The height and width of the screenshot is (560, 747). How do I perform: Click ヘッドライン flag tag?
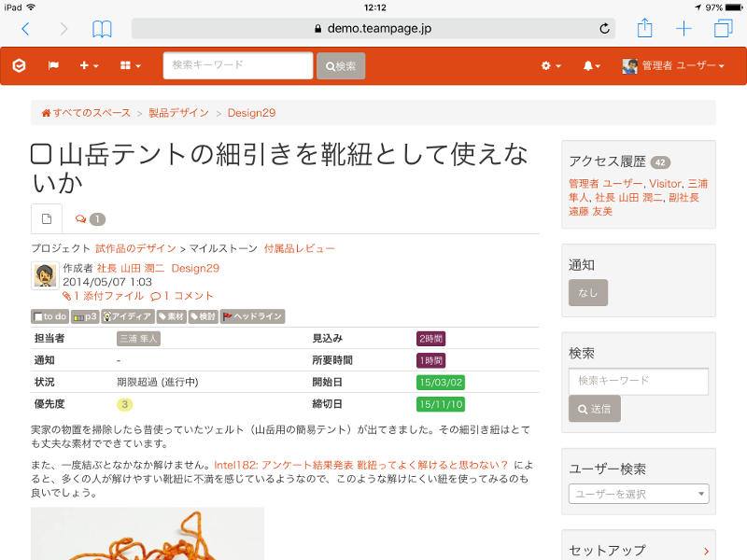pyautogui.click(x=252, y=316)
